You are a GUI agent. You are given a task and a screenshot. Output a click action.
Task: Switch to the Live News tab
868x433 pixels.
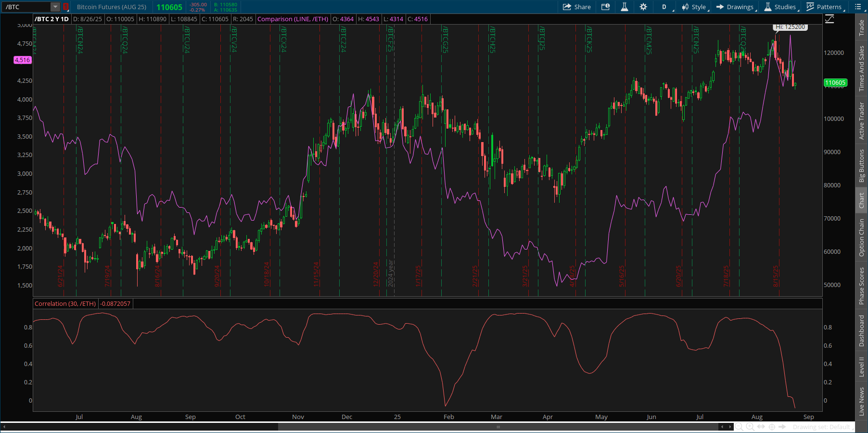coord(862,401)
